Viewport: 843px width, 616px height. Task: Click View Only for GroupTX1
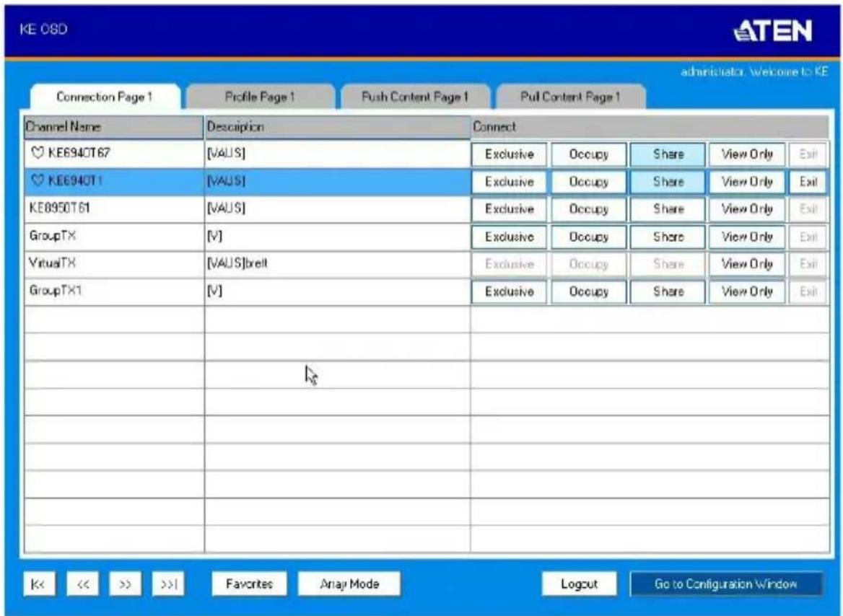[x=747, y=292]
